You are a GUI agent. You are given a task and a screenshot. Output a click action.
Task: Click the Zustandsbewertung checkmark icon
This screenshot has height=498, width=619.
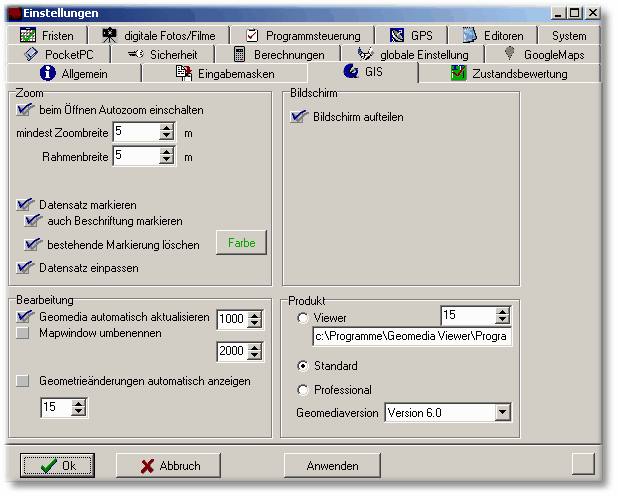click(x=459, y=73)
